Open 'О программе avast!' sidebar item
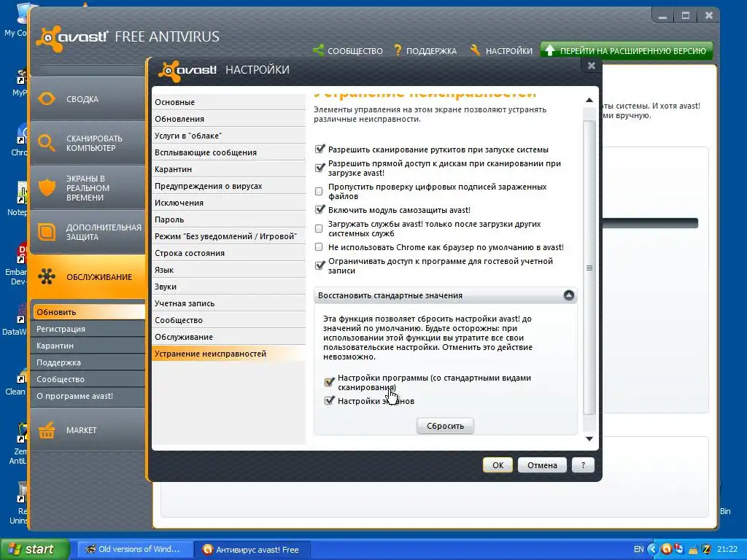This screenshot has width=747, height=560. coord(89,396)
